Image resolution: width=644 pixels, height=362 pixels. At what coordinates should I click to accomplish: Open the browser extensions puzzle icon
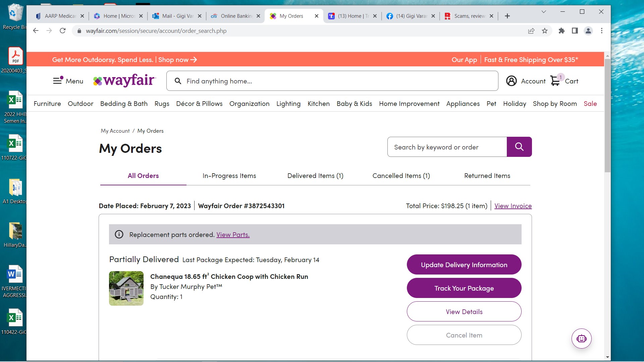(561, 31)
